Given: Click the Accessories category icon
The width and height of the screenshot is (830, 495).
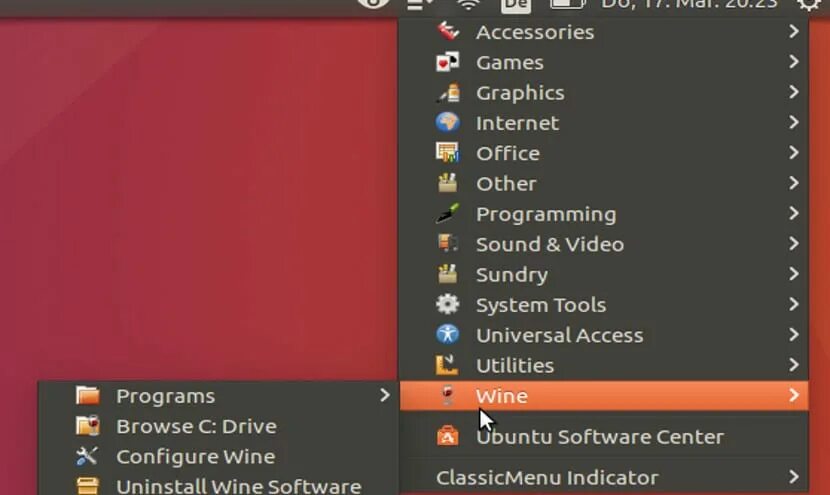Looking at the screenshot, I should coord(447,31).
